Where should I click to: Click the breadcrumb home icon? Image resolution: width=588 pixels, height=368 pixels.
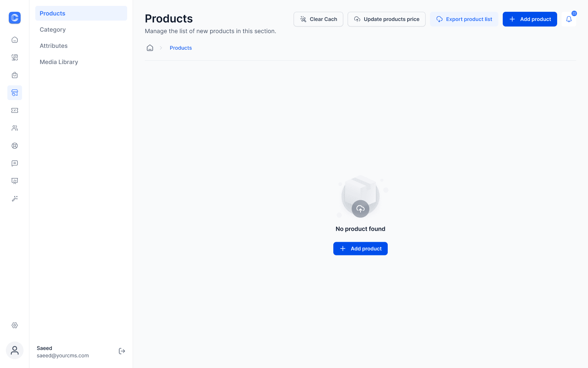(x=150, y=48)
